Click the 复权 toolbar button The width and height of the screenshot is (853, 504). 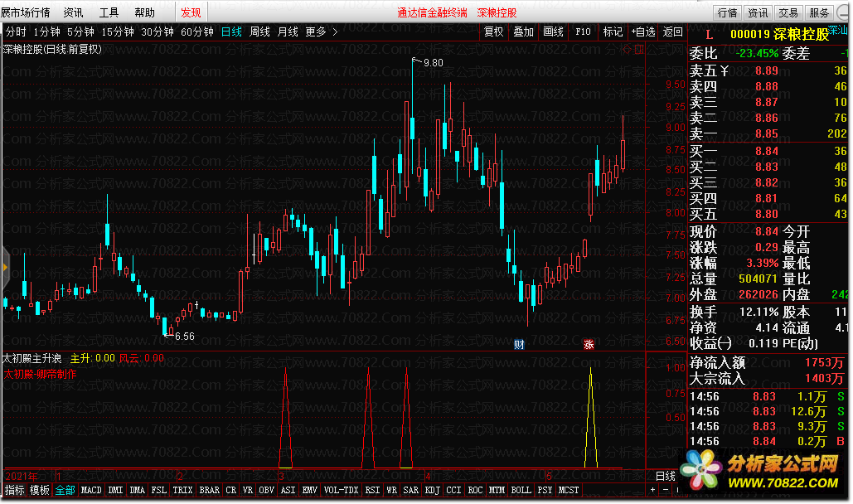pyautogui.click(x=494, y=32)
